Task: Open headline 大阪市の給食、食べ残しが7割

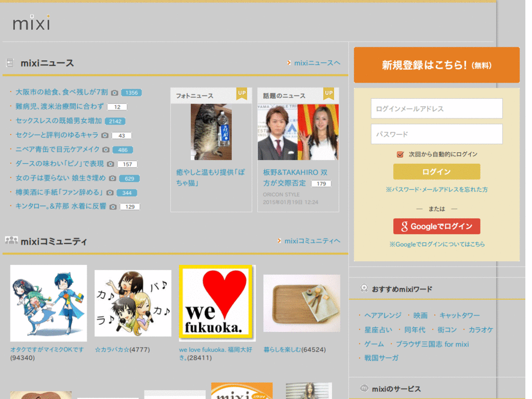Action: (x=61, y=92)
